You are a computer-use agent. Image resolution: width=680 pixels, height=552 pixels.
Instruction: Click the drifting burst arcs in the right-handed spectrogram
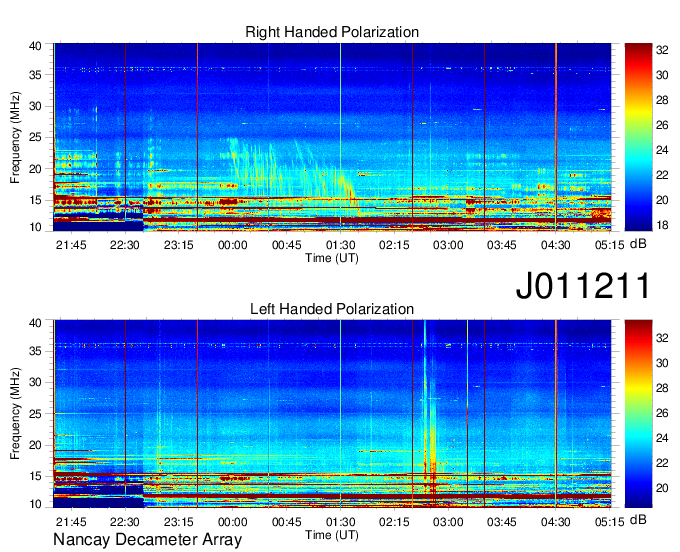click(x=295, y=171)
